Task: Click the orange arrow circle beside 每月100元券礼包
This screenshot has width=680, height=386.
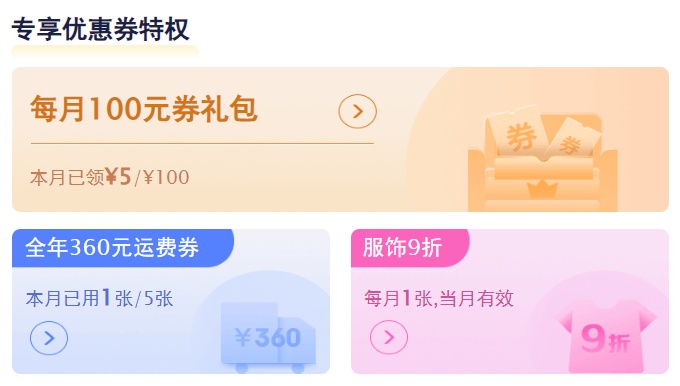Action: (357, 111)
